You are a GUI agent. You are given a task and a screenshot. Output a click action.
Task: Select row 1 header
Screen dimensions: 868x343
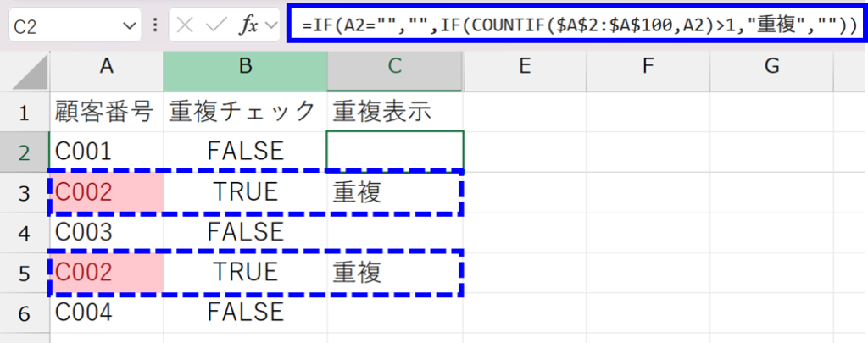point(25,113)
